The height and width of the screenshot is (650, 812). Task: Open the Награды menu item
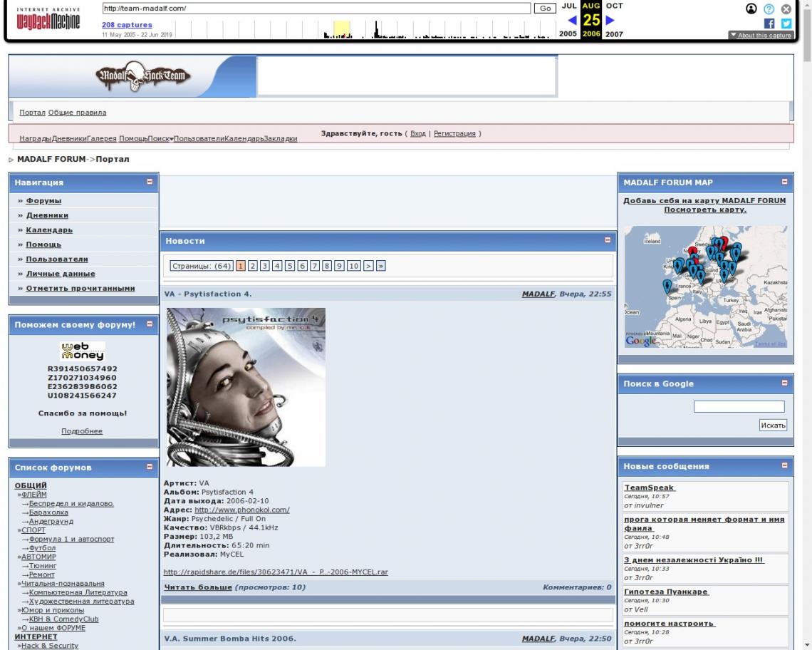[x=35, y=138]
